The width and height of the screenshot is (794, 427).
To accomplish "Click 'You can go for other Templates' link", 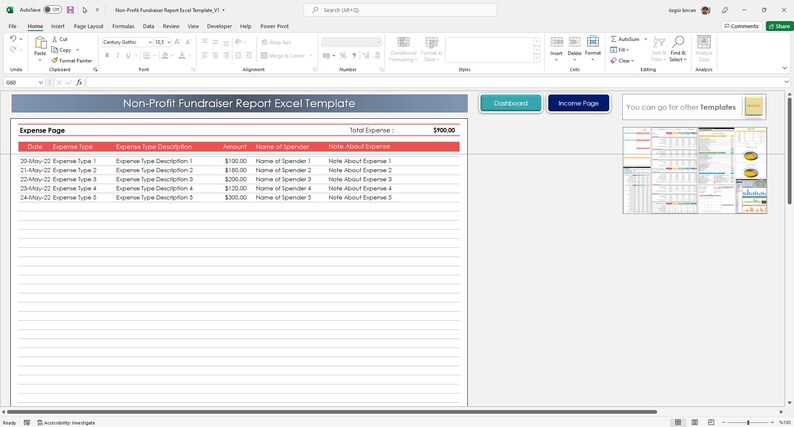I will pyautogui.click(x=681, y=107).
